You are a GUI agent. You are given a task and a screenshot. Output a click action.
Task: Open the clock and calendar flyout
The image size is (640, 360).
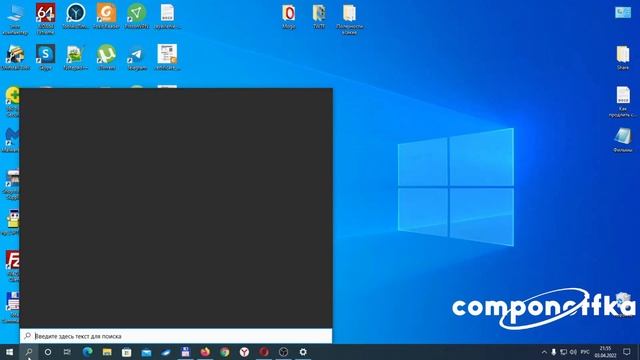[605, 352]
